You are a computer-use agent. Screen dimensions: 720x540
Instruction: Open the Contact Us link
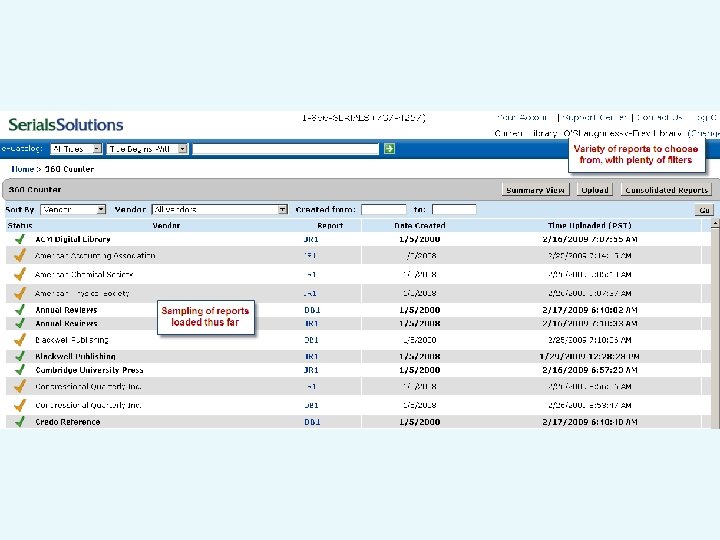point(659,118)
